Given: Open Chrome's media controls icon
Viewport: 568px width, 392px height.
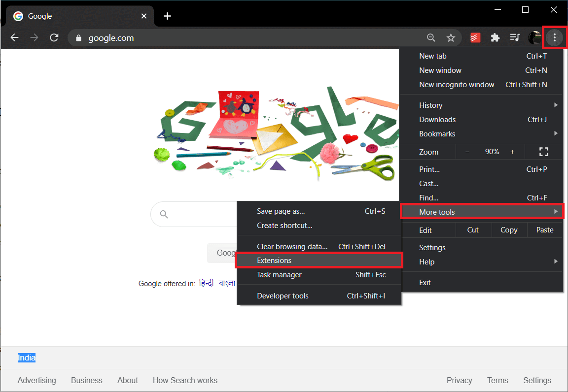Looking at the screenshot, I should click(x=515, y=37).
